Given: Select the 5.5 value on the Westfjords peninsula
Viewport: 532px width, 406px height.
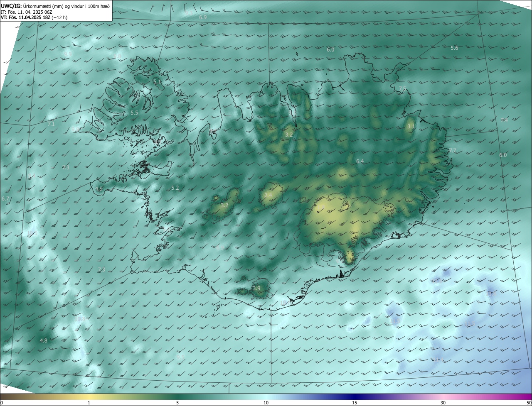Looking at the screenshot, I should pyautogui.click(x=134, y=113).
